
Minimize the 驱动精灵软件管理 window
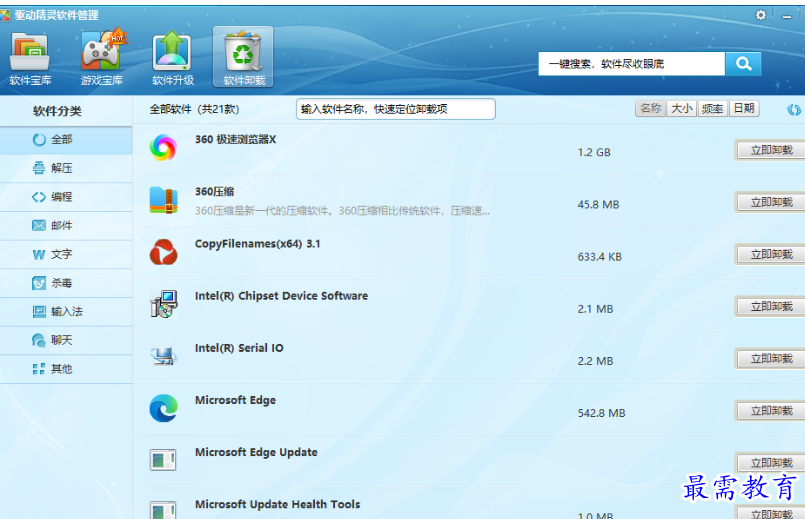pos(787,16)
